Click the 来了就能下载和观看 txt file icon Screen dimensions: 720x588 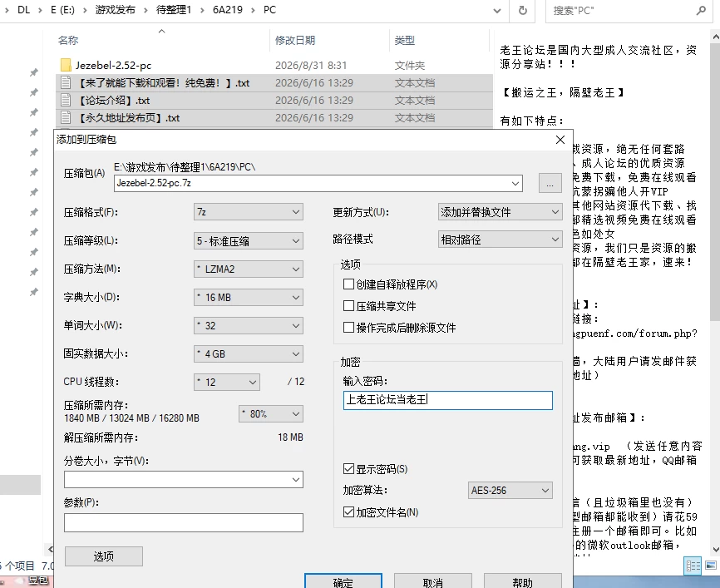coord(66,82)
